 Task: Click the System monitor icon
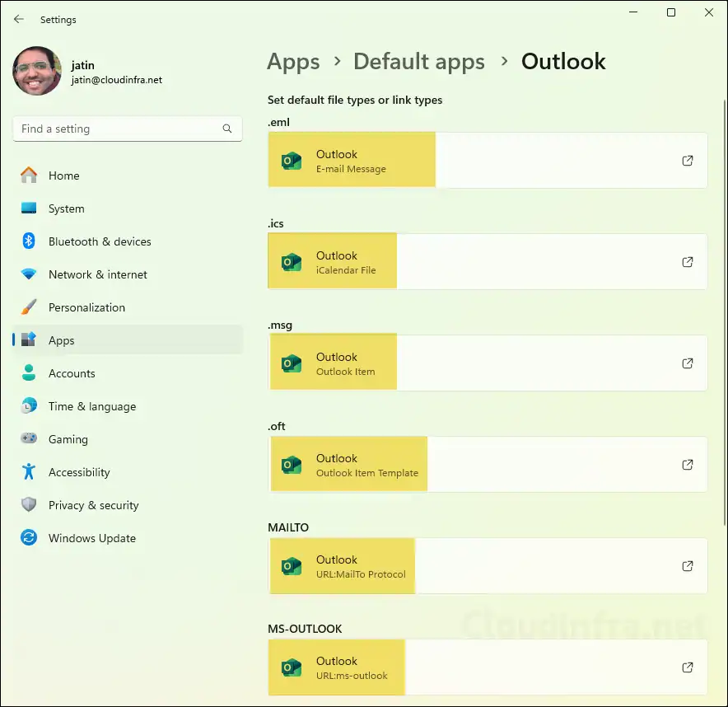tap(29, 208)
